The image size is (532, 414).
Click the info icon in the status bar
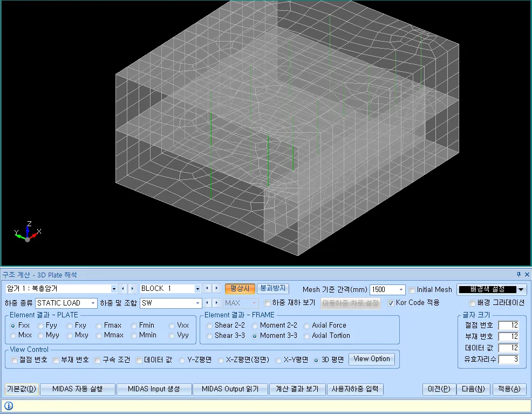[9, 405]
